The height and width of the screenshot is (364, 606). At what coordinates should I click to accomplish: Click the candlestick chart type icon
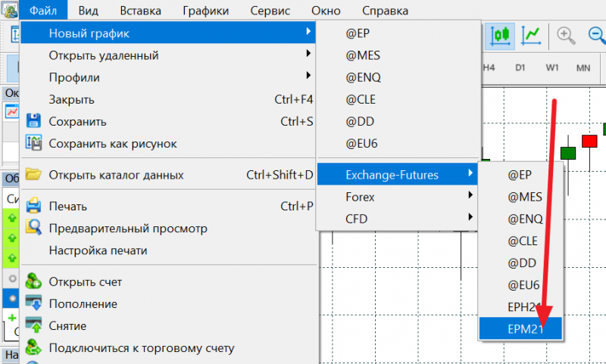pos(499,34)
